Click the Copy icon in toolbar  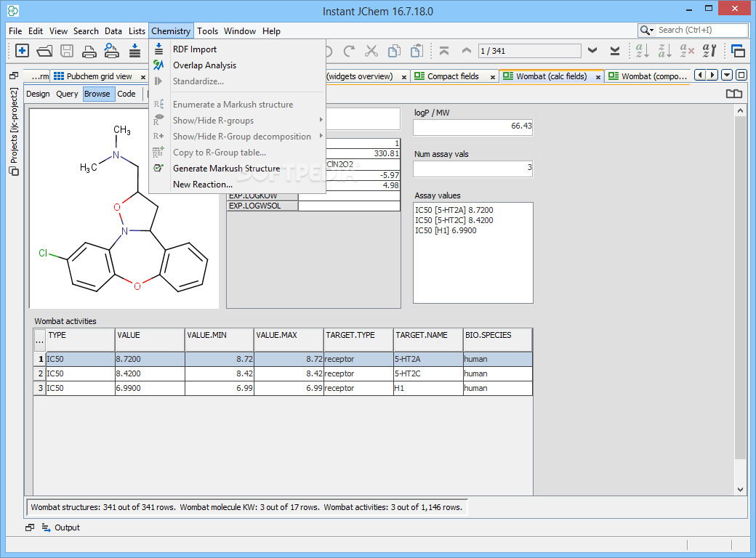coord(394,51)
